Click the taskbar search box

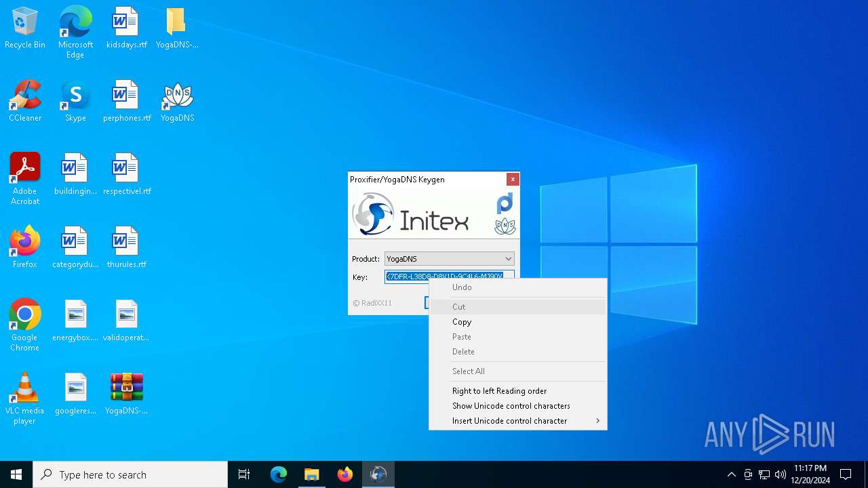coord(130,474)
